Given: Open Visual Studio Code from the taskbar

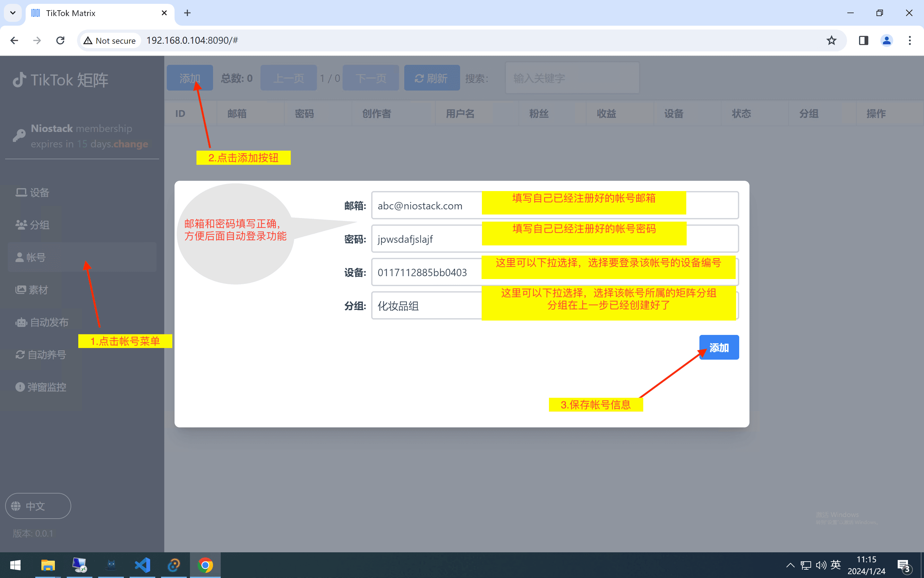Looking at the screenshot, I should [142, 565].
